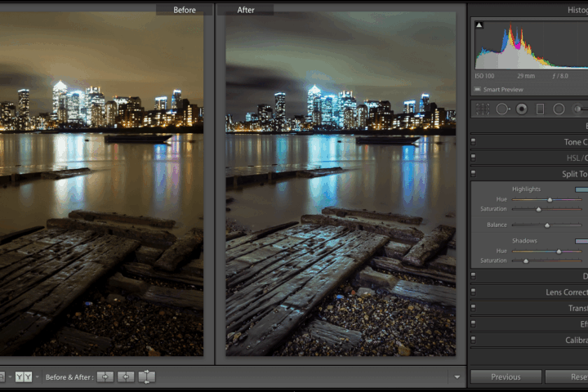The width and height of the screenshot is (588, 392).
Task: Click the 'Smart Preview' text
Action: (x=503, y=89)
